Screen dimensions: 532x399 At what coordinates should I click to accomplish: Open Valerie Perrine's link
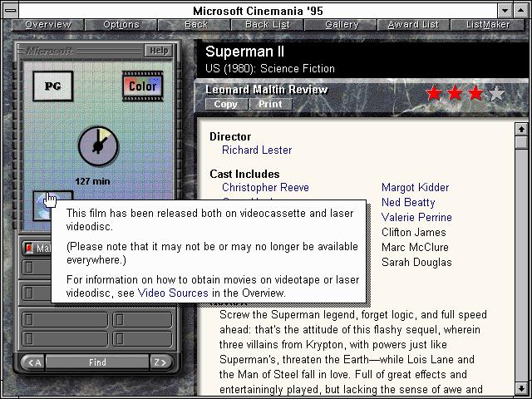[x=416, y=217]
